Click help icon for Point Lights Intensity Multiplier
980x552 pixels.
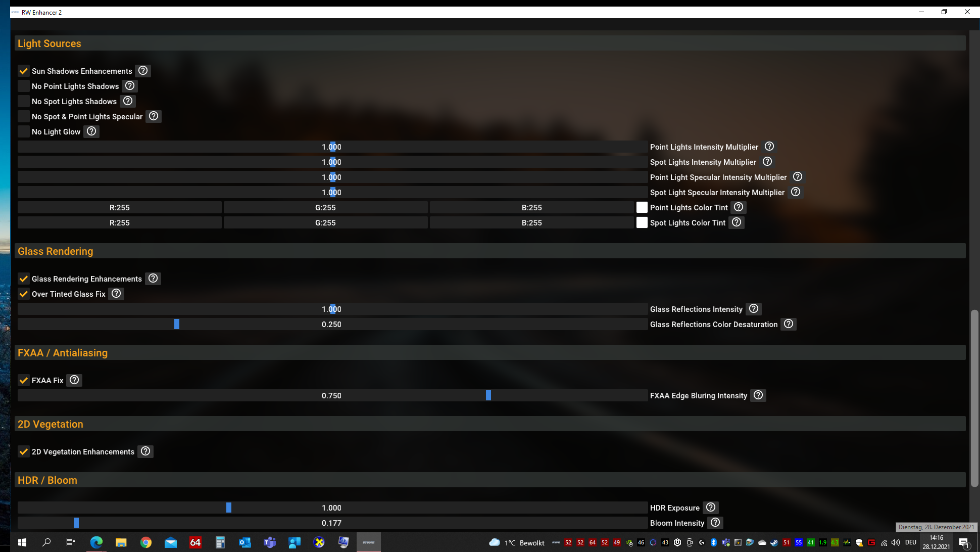769,147
